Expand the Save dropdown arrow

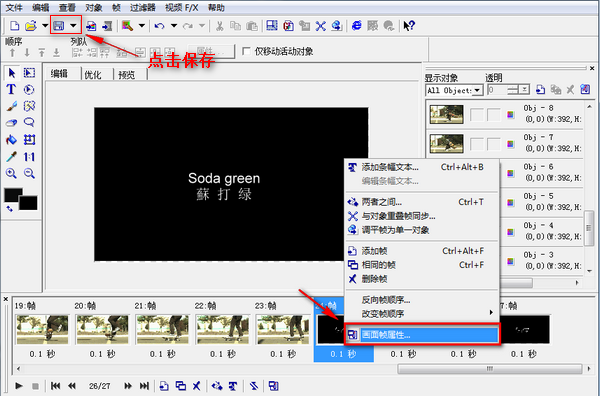pyautogui.click(x=73, y=26)
